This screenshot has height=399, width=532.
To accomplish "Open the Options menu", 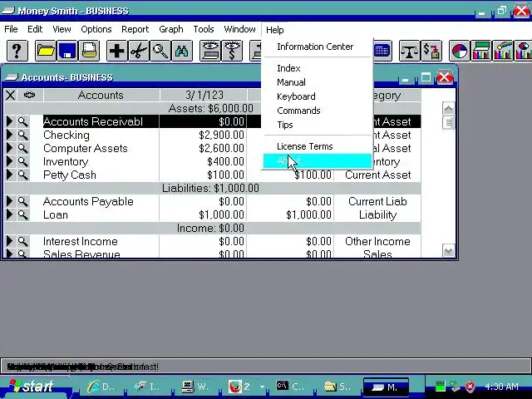I will click(x=96, y=29).
